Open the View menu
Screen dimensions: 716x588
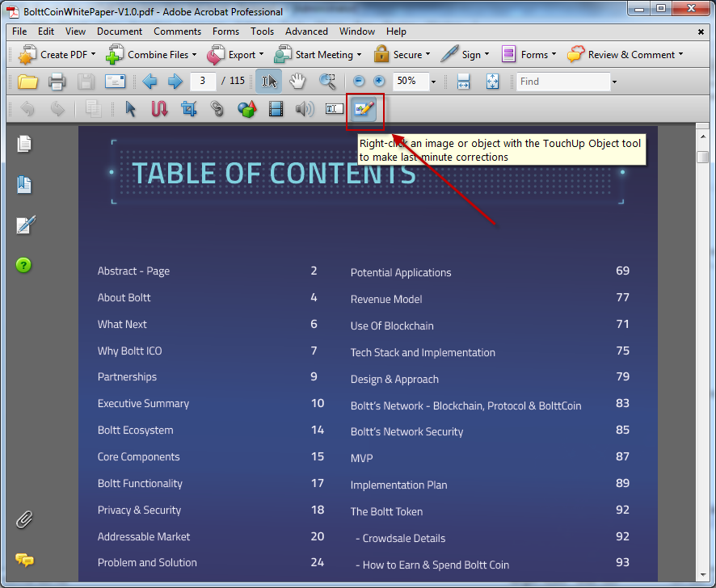pyautogui.click(x=75, y=31)
